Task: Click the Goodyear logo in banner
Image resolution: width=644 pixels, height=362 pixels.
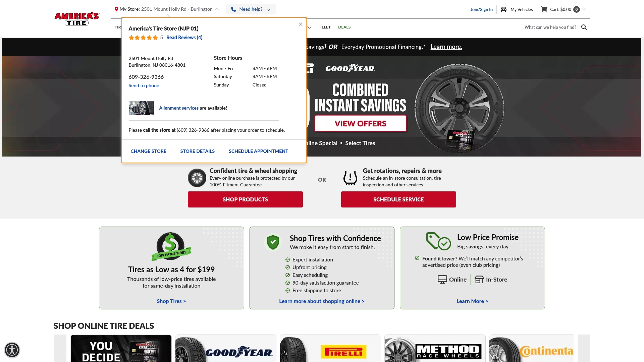Action: click(350, 68)
